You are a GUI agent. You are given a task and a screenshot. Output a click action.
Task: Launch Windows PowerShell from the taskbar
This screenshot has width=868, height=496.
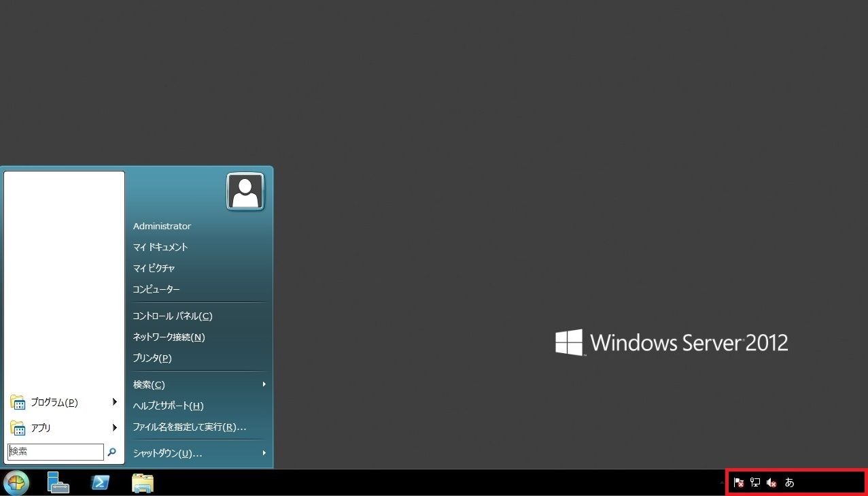pyautogui.click(x=101, y=482)
